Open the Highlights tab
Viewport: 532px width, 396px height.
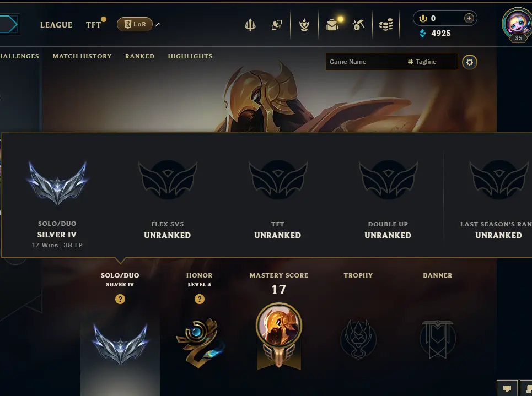(190, 56)
